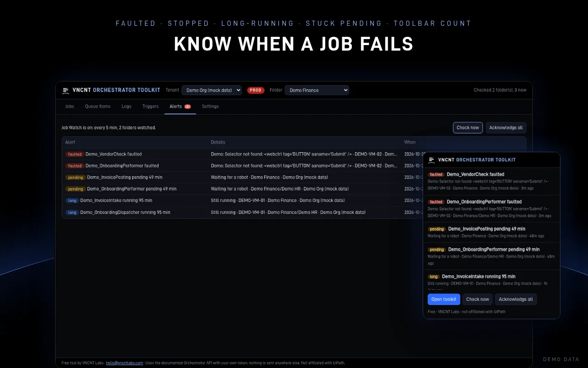This screenshot has height=368, width=588.
Task: Click Acknowledge all in the popup
Action: (516, 299)
